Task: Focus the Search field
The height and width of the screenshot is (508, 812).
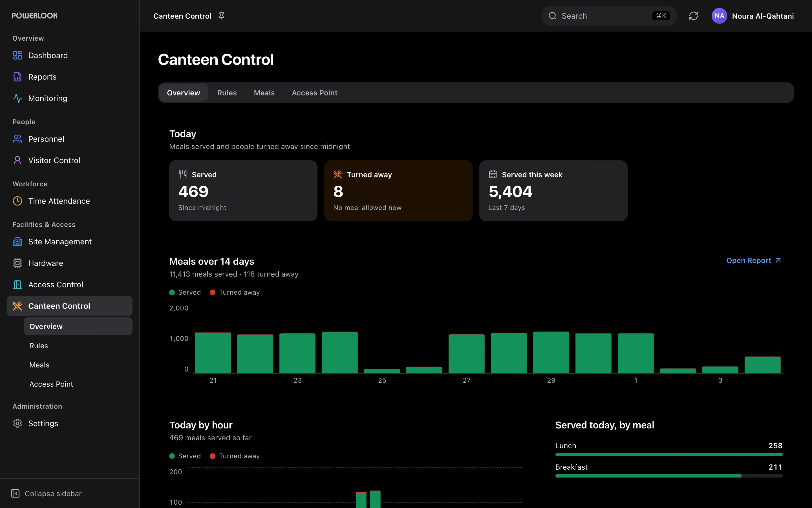Action: click(x=609, y=16)
